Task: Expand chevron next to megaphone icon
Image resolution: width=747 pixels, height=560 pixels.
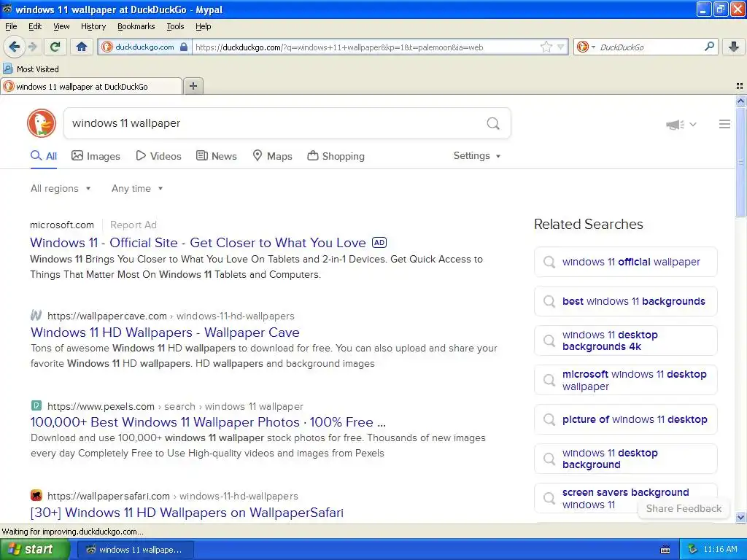Action: click(x=693, y=124)
